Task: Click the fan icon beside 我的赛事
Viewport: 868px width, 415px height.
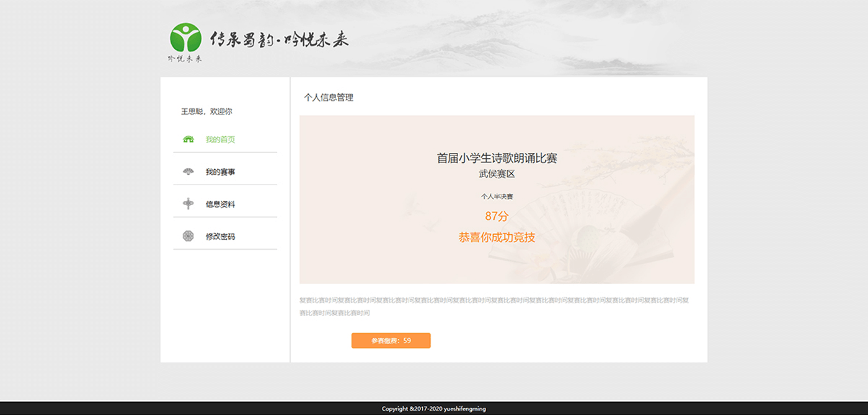Action: (x=188, y=172)
